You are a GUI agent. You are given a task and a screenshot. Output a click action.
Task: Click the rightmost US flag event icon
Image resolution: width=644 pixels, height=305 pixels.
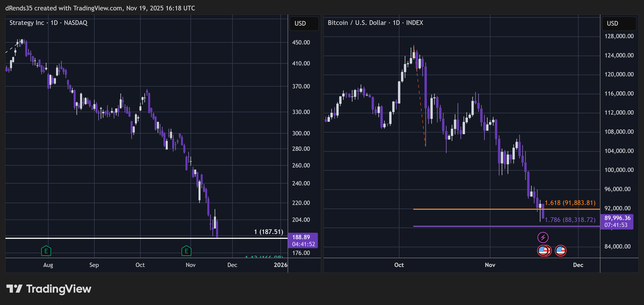point(560,250)
